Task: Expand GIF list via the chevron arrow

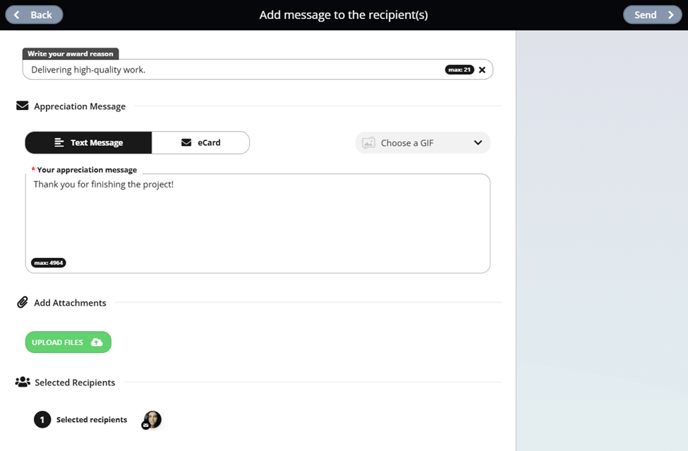Action: tap(478, 143)
